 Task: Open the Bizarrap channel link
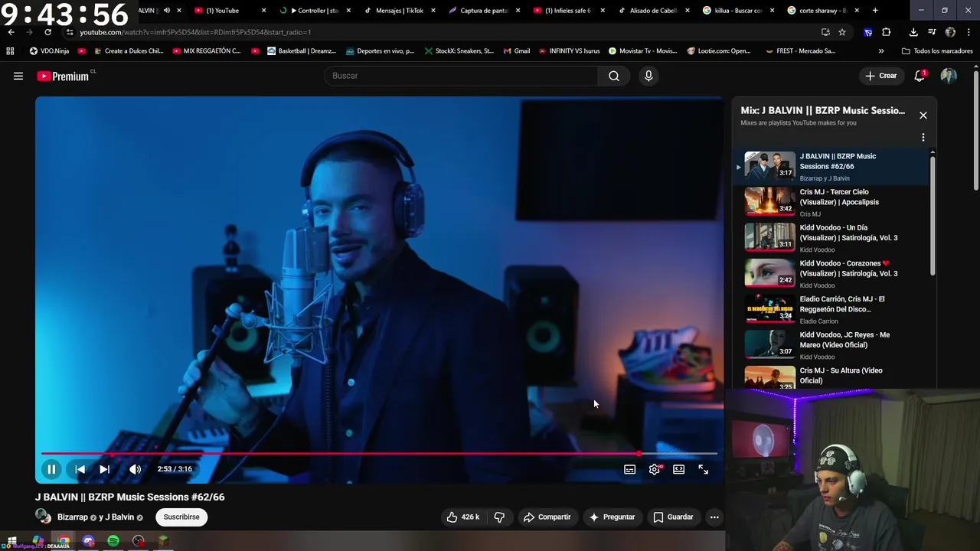click(73, 517)
